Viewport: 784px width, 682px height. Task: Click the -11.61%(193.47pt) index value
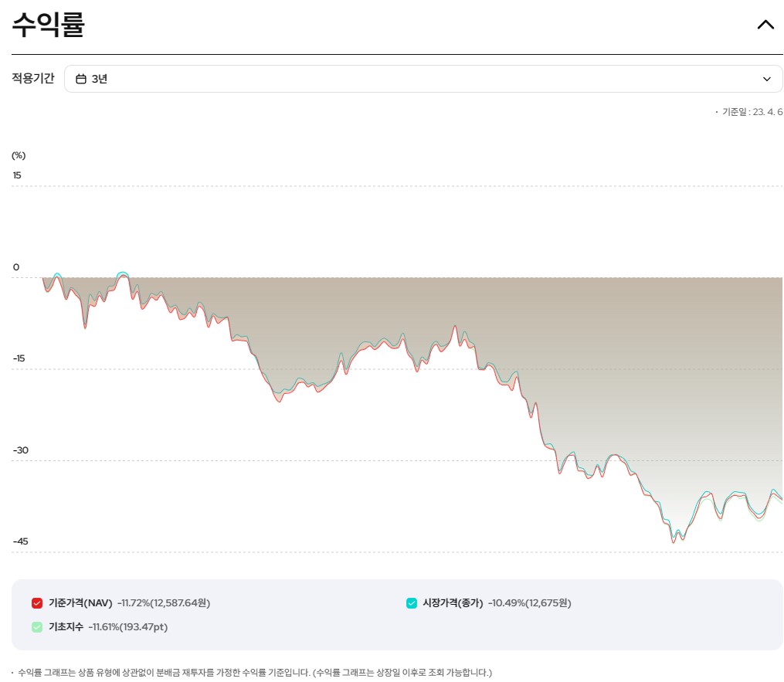click(x=128, y=627)
